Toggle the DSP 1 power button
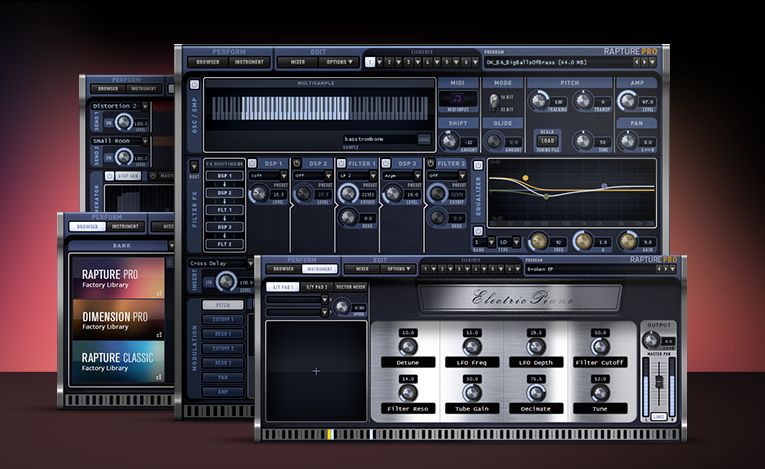Screen dimensions: 765x469 pyautogui.click(x=252, y=163)
